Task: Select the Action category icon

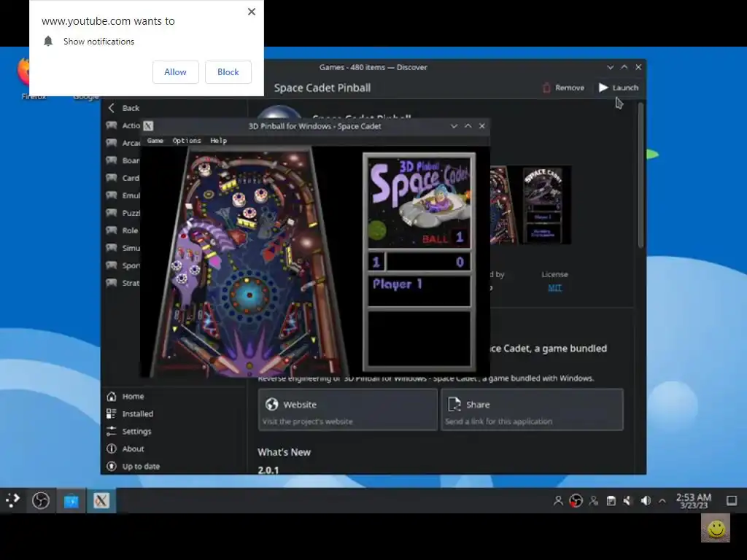Action: 112,125
